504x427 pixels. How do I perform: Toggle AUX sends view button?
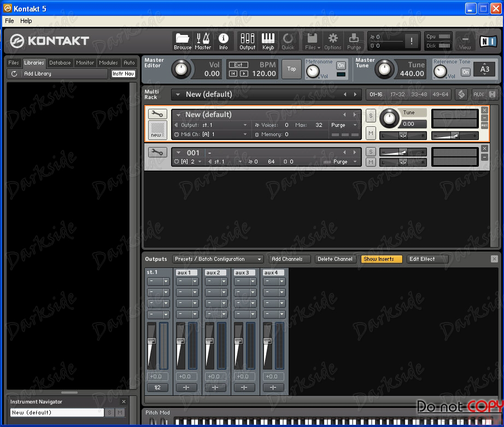coord(478,94)
